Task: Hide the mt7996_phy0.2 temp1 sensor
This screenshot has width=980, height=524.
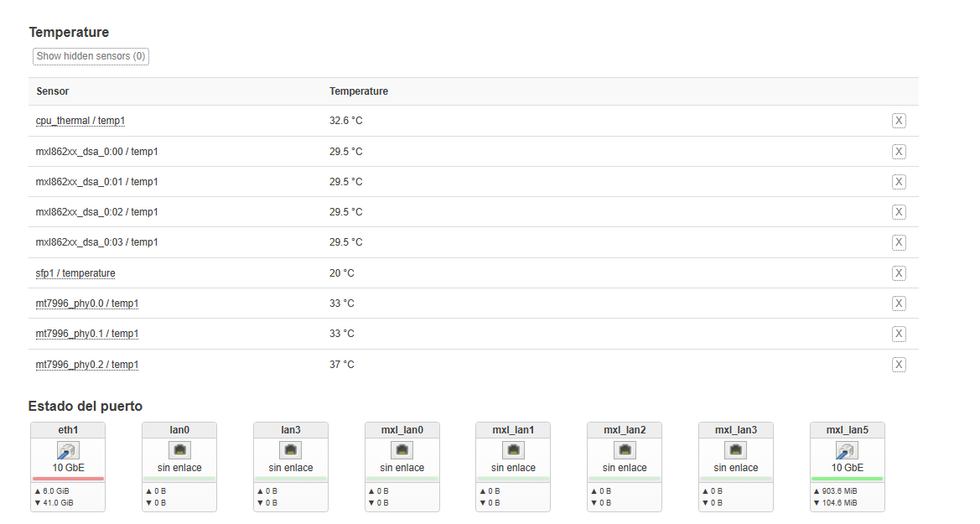Action: (x=899, y=365)
